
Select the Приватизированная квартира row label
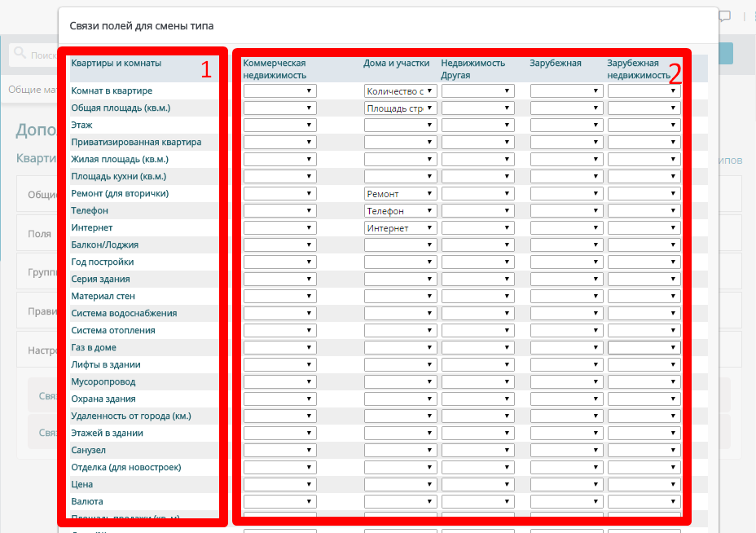click(136, 143)
